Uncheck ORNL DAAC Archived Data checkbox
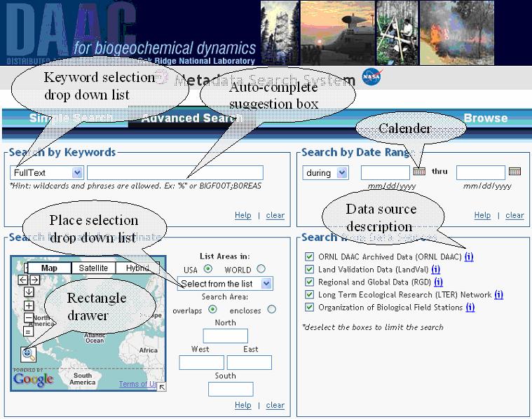The width and height of the screenshot is (532, 419). [x=309, y=256]
